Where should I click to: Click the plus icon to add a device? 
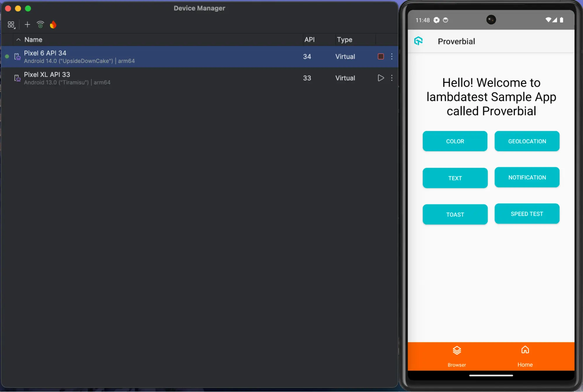(27, 25)
